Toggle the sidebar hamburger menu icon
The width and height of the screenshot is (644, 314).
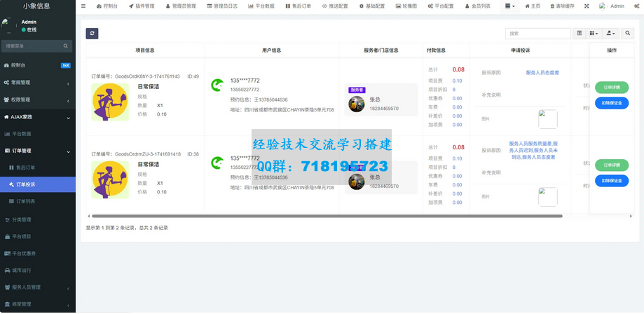[83, 6]
